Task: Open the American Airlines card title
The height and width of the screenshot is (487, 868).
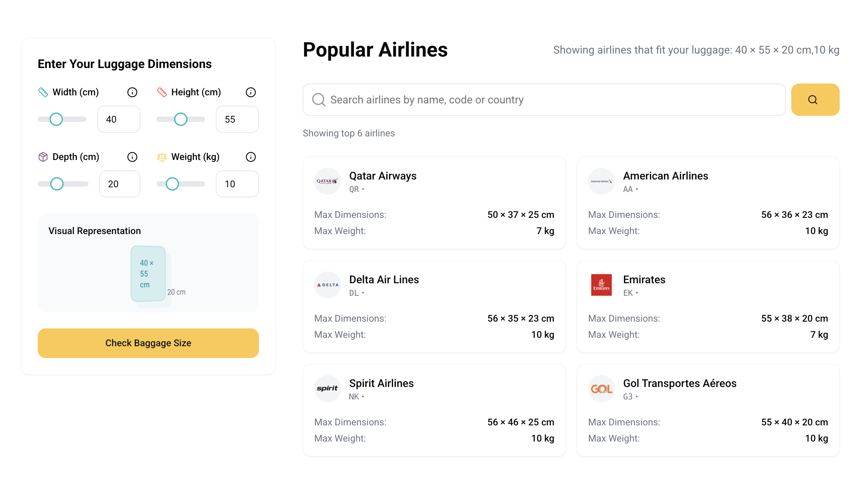Action: pyautogui.click(x=666, y=175)
